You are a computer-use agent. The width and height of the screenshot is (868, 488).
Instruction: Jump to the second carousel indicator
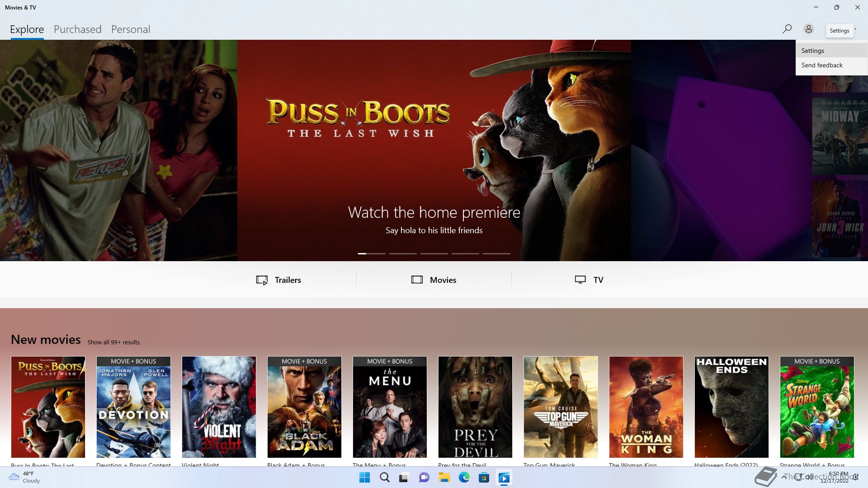pyautogui.click(x=403, y=253)
